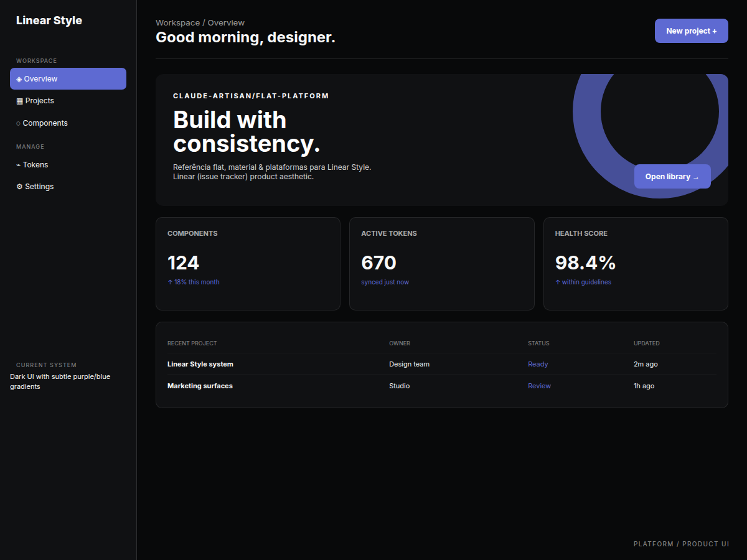
Task: Go to Projects in the sidebar
Action: coord(68,101)
